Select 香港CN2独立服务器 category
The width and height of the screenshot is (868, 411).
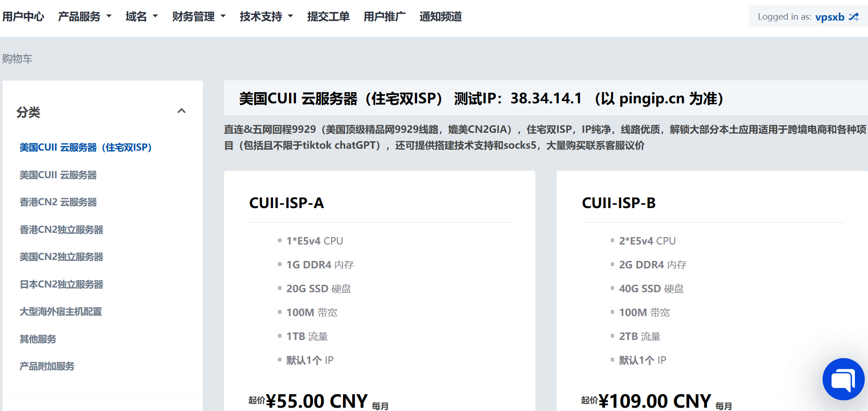61,230
